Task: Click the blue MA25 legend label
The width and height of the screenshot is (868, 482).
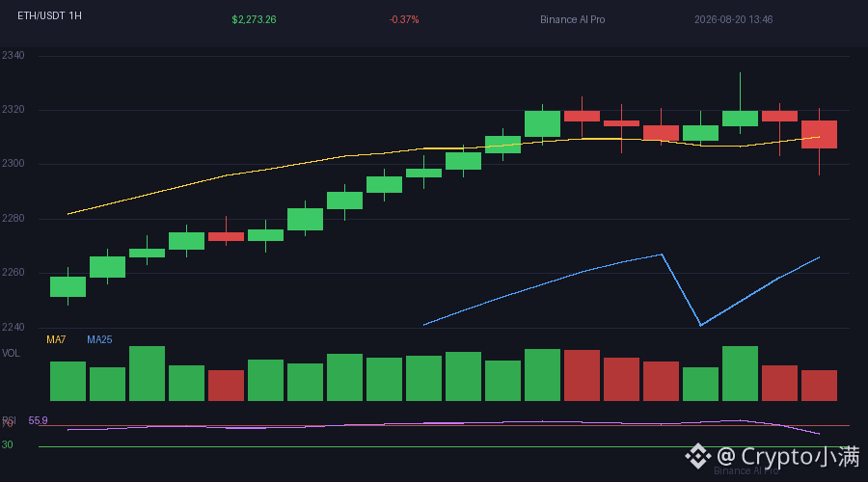Action: [99, 339]
